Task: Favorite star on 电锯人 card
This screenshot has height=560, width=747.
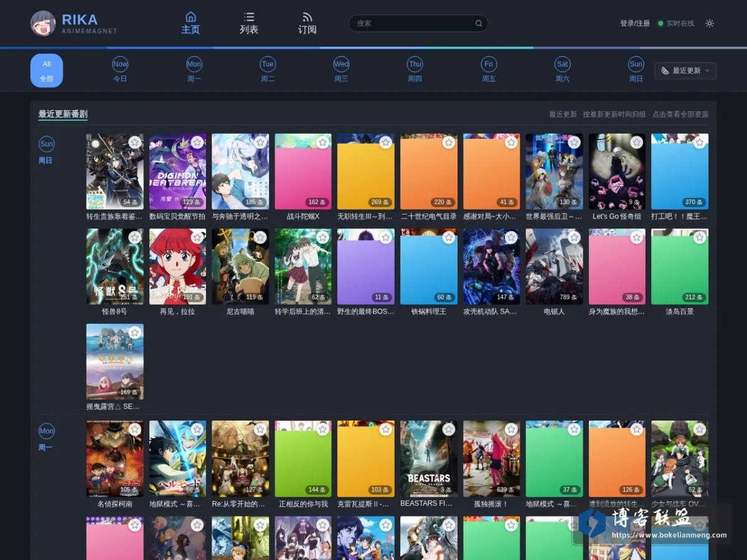Action: tap(574, 238)
